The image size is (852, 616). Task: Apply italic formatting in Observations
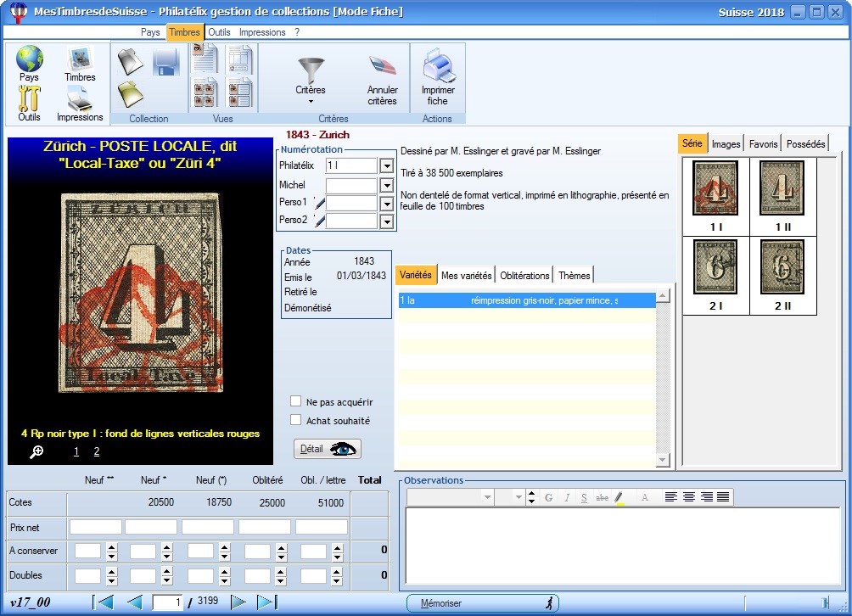(x=567, y=497)
